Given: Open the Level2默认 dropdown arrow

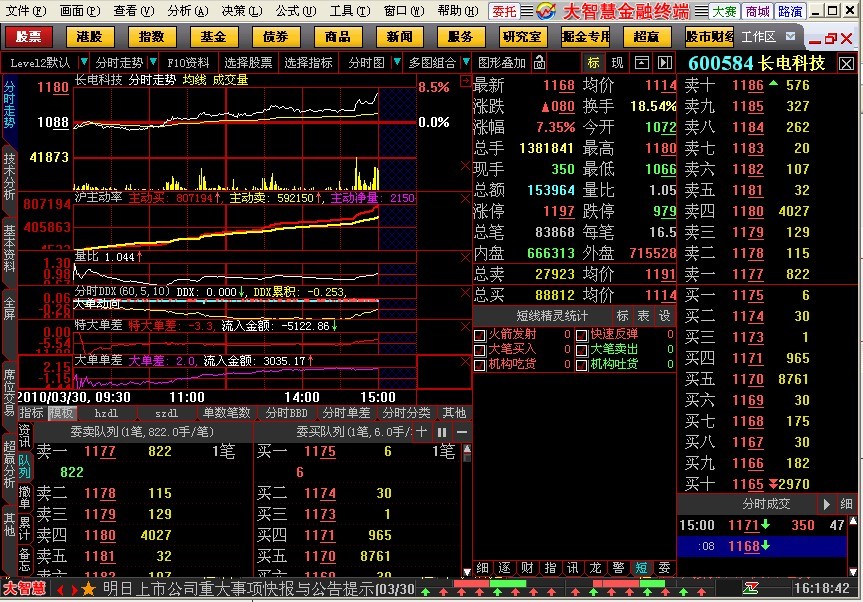Looking at the screenshot, I should [84, 62].
